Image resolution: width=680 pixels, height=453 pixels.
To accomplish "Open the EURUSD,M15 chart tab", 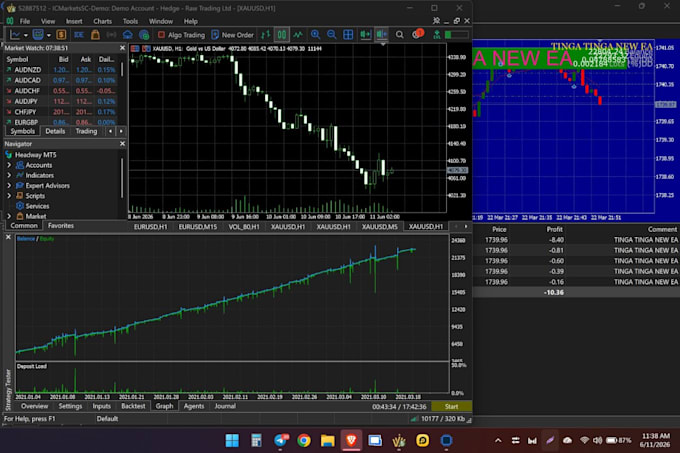I will [x=198, y=227].
